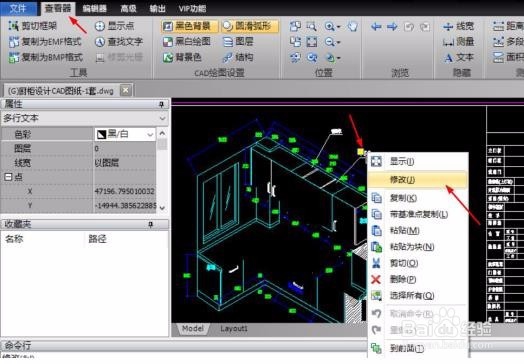Enable the 显示点 show points tool
Image resolution: width=524 pixels, height=364 pixels.
[115, 26]
